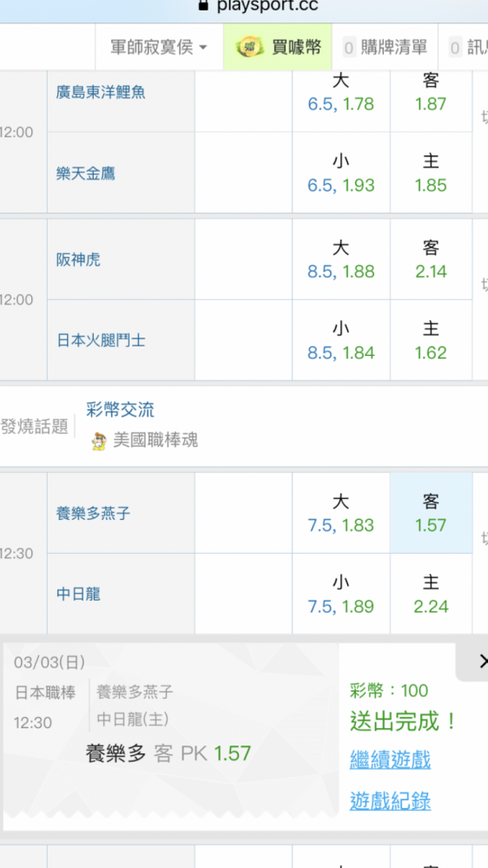
Task: Click the green coin icon beside 買噱幣
Action: (248, 48)
